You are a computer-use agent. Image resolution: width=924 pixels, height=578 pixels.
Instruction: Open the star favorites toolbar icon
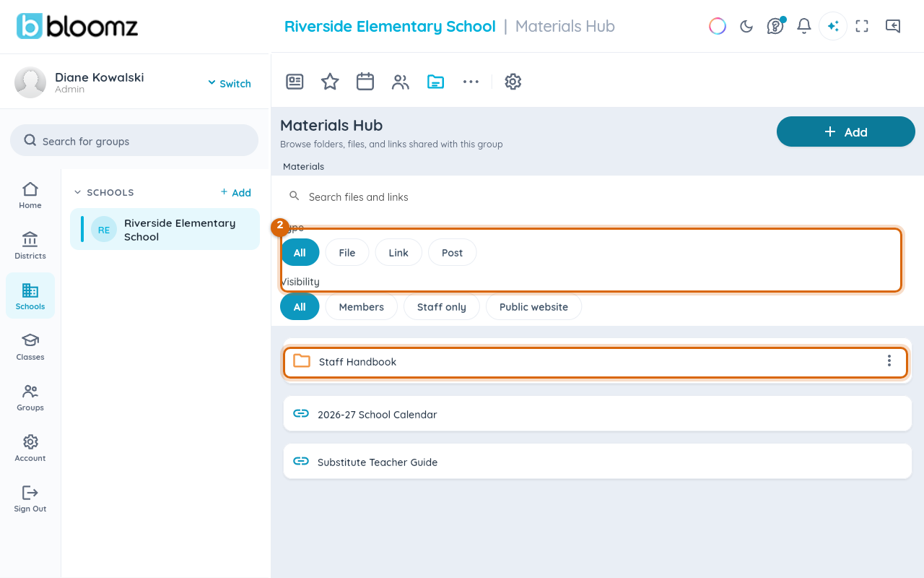coord(330,82)
